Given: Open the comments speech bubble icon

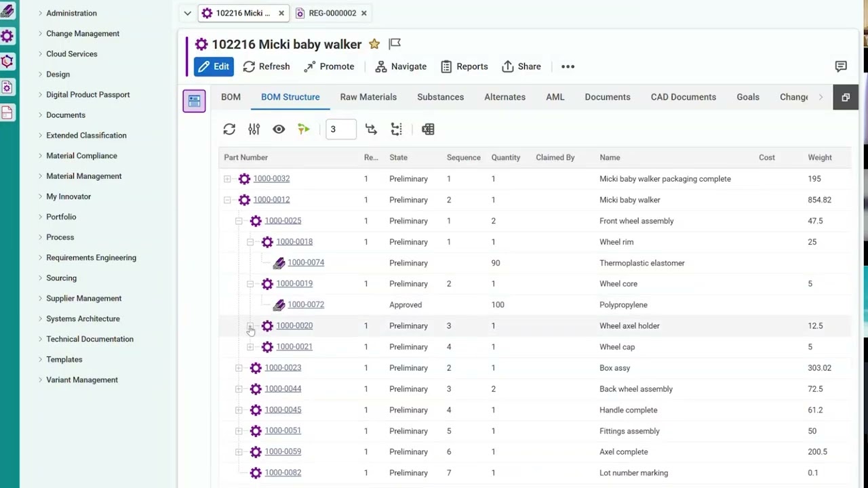Looking at the screenshot, I should 841,66.
